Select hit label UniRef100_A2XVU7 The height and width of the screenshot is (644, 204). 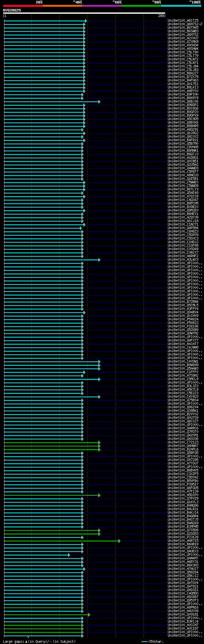tap(183, 38)
